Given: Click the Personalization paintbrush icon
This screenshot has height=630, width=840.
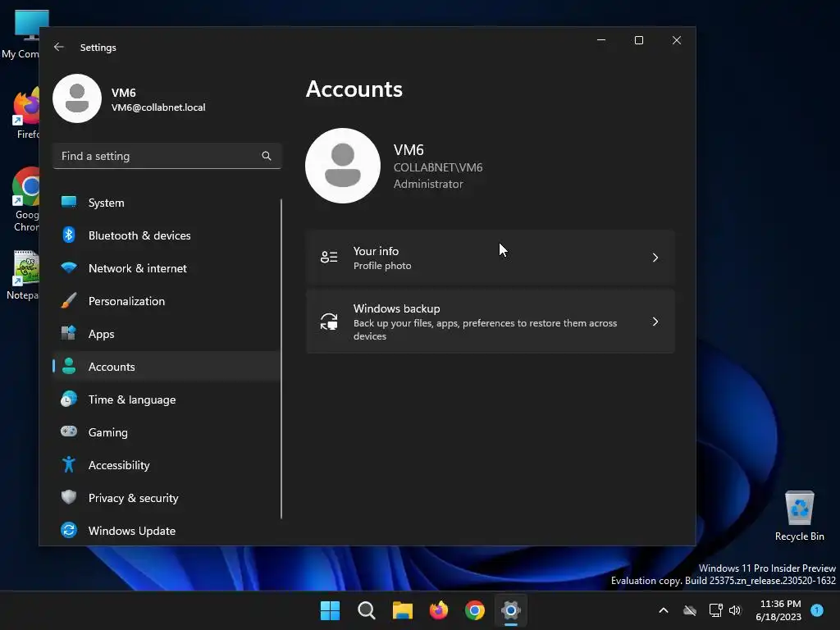Looking at the screenshot, I should [69, 300].
